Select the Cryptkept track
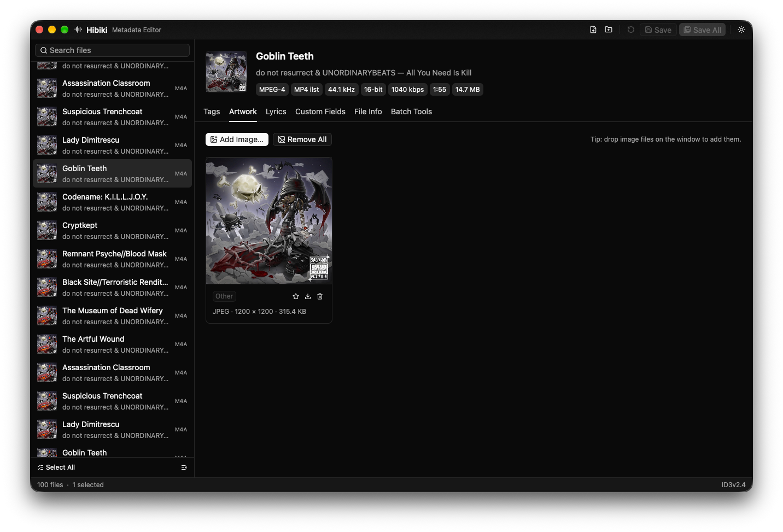Image resolution: width=783 pixels, height=532 pixels. pyautogui.click(x=113, y=230)
